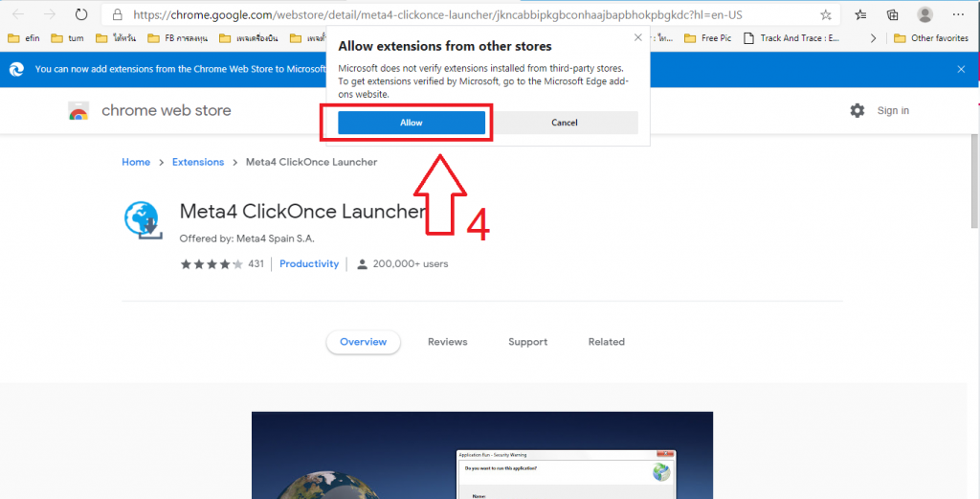Click the extension screenshot preview image
Screen dimensions: 980x499
coord(482,455)
